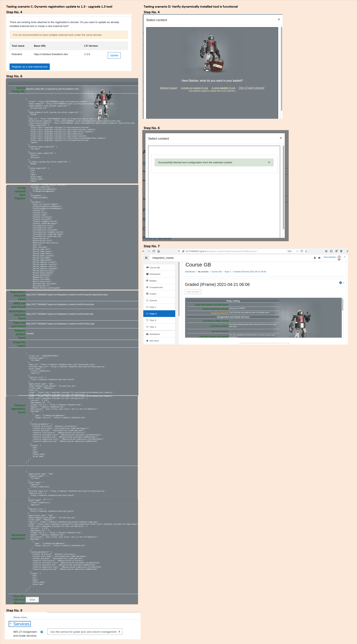Screen dimensions: 357x644
Task: Click the browser back arrow
Action: point(144,251)
